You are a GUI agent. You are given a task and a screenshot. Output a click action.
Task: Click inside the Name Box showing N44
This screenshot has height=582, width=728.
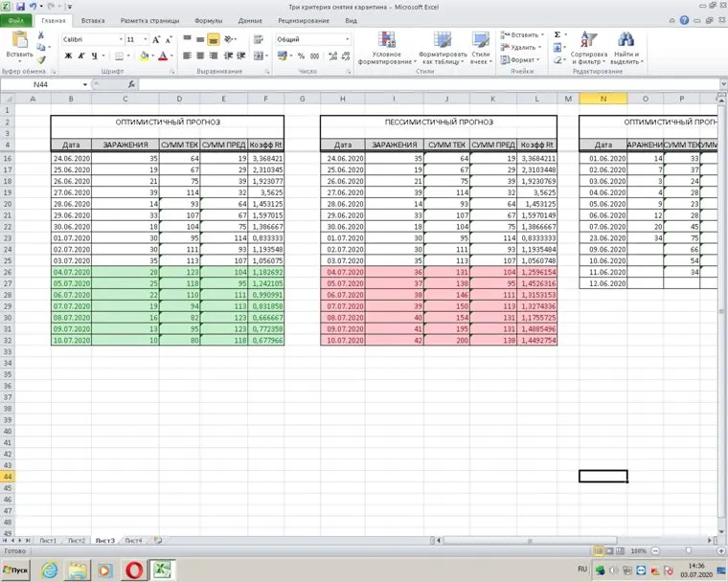(x=43, y=85)
